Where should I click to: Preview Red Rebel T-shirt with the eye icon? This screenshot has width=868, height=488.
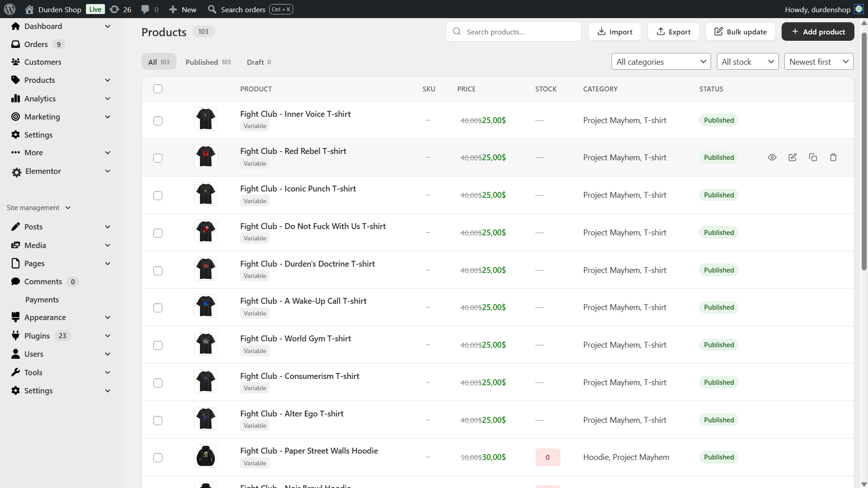click(772, 157)
